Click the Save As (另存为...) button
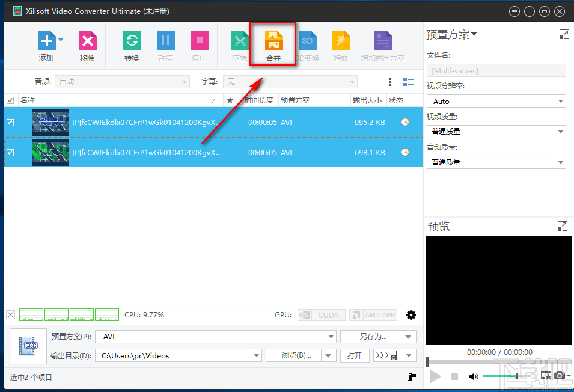 coord(371,337)
